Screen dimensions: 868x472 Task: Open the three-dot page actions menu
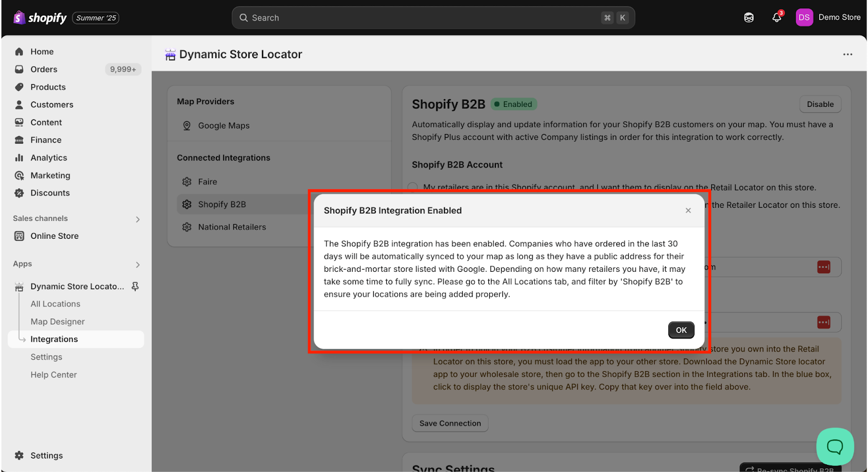point(847,54)
